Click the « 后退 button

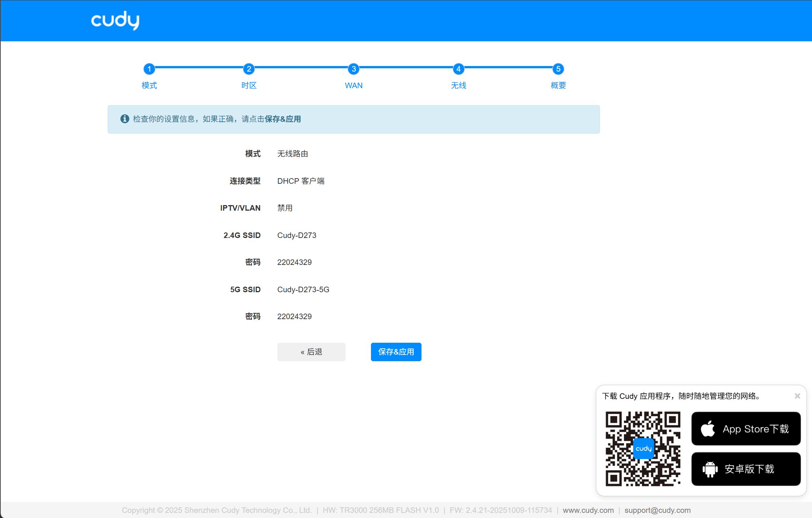[311, 352]
